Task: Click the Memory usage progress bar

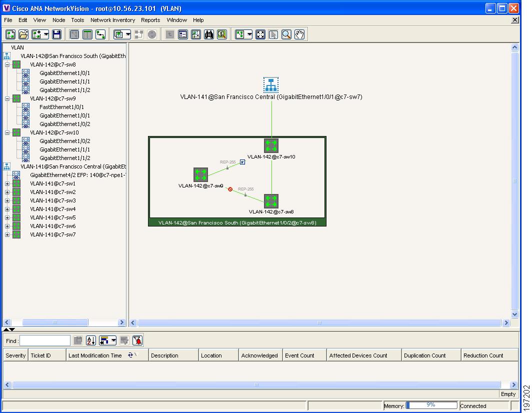Action: 431,405
